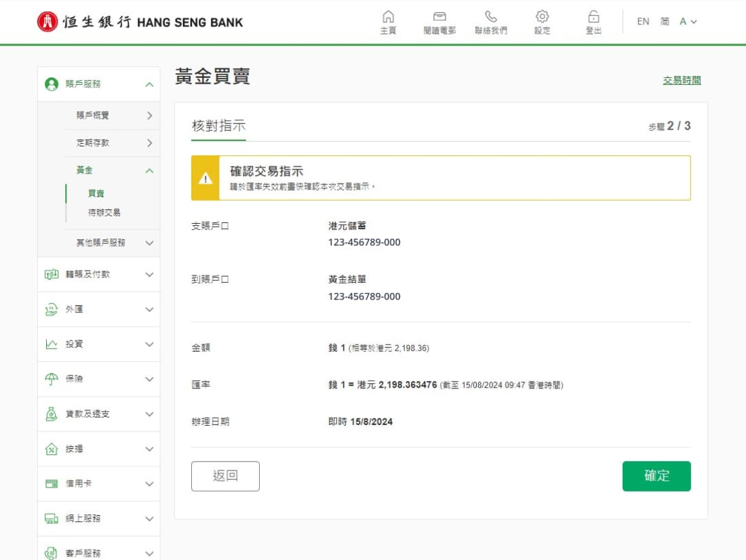Viewport: 746px width, 560px height.
Task: Click the 聯絡我們 phone icon
Action: coord(490,17)
